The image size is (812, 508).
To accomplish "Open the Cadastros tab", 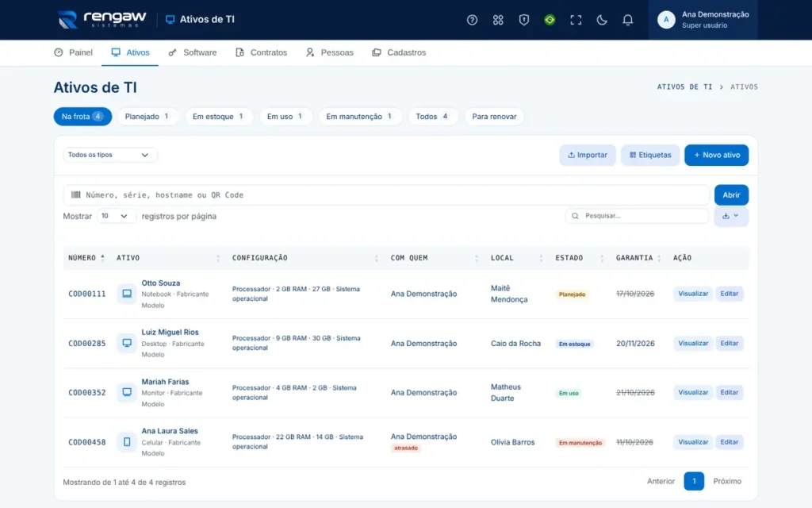I will [x=399, y=52].
